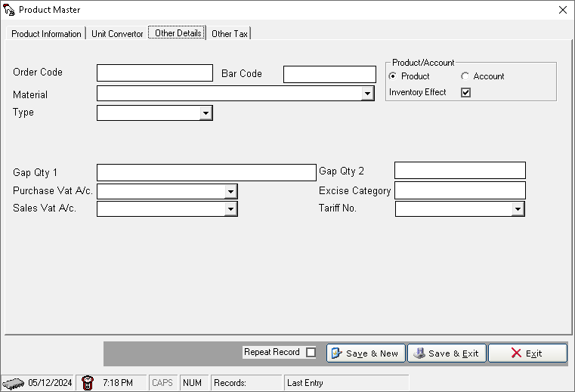Click the Product Master title bar icon
This screenshot has width=575, height=392.
[x=9, y=10]
